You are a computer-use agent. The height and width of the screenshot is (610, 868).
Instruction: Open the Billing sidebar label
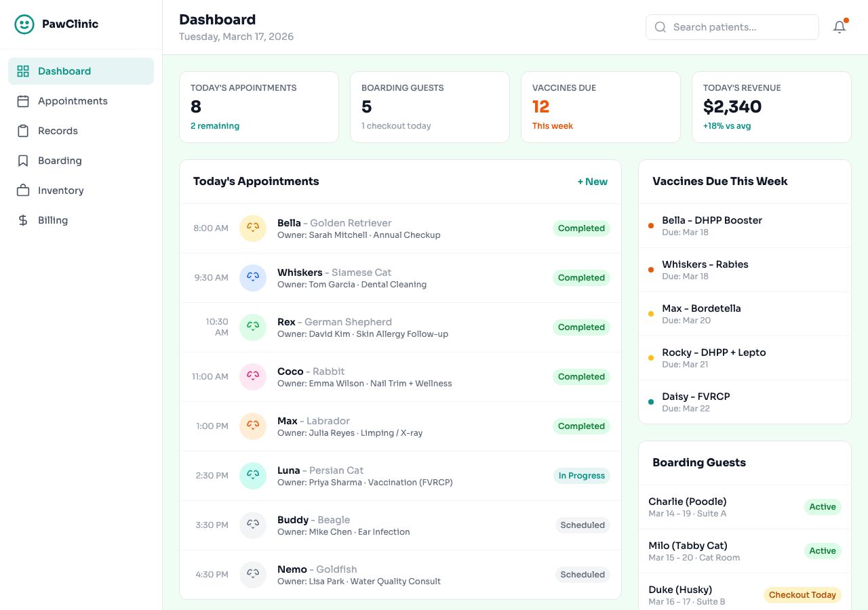coord(53,220)
